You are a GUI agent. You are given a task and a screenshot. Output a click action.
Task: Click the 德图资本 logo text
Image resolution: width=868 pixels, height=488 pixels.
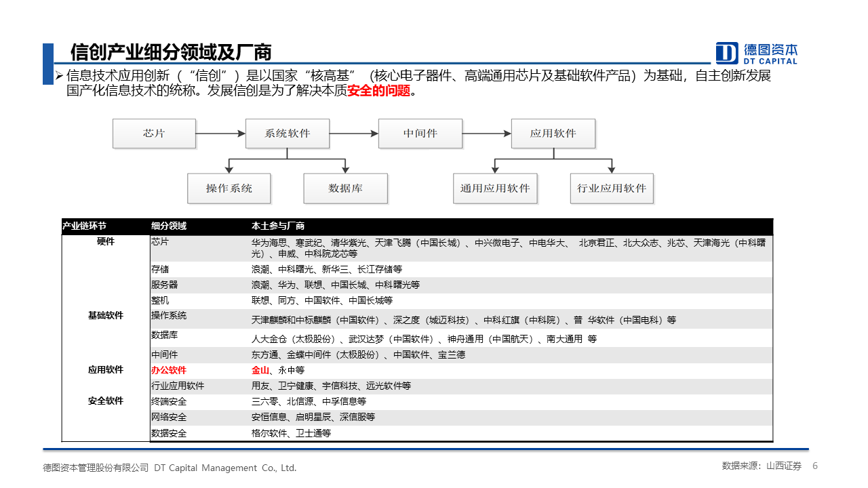(x=770, y=49)
